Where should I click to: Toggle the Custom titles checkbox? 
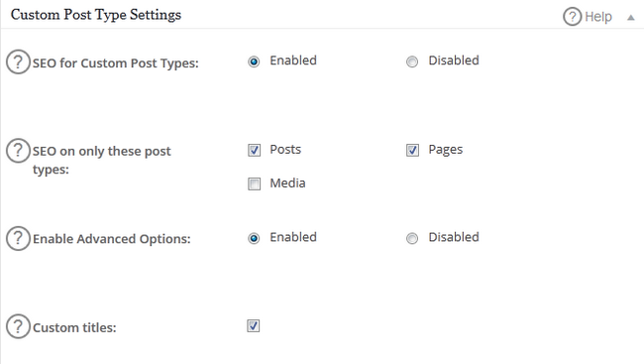[254, 326]
